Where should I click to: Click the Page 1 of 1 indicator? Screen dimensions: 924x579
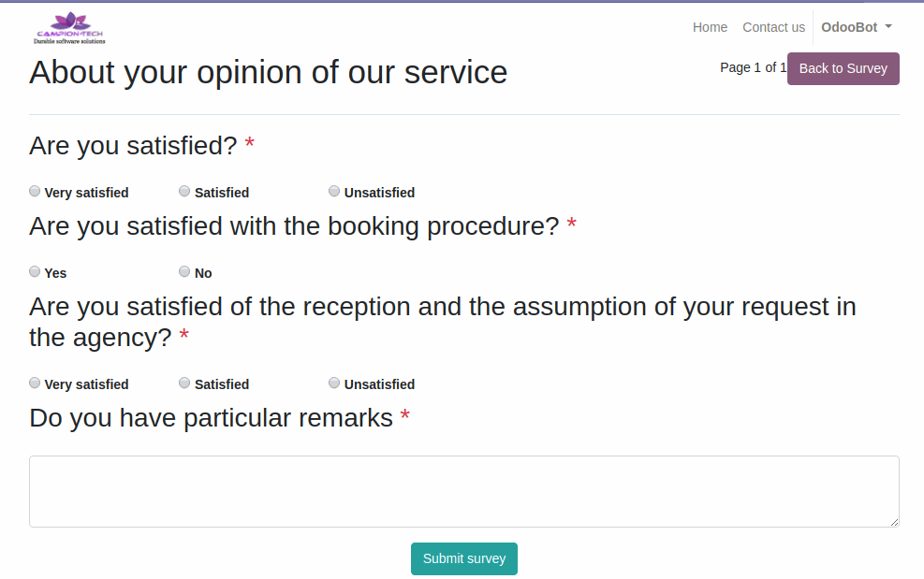coord(753,67)
